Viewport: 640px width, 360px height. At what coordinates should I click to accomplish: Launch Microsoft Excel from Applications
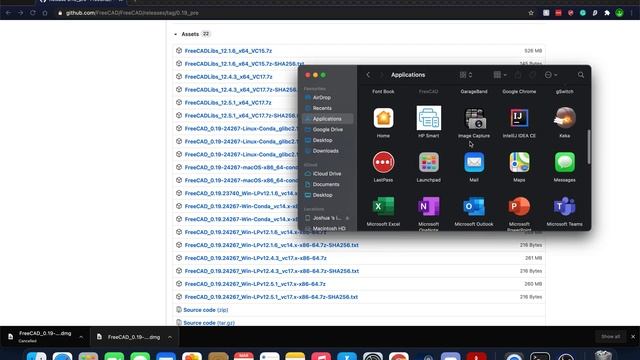pyautogui.click(x=383, y=207)
